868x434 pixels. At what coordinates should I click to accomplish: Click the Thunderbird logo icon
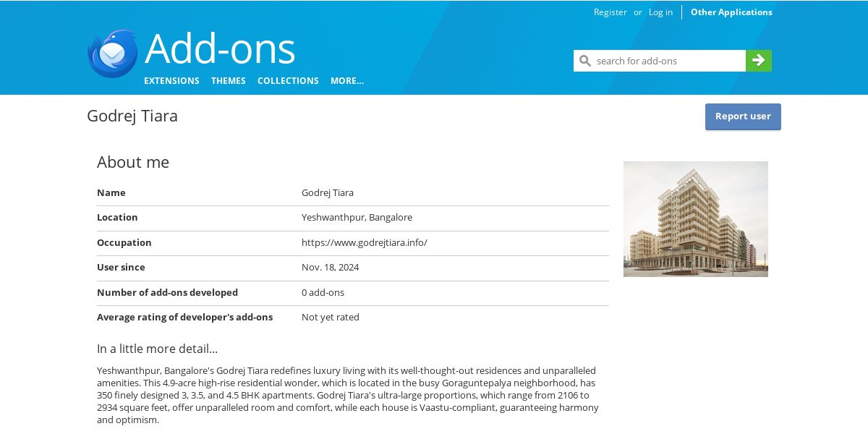click(x=112, y=54)
